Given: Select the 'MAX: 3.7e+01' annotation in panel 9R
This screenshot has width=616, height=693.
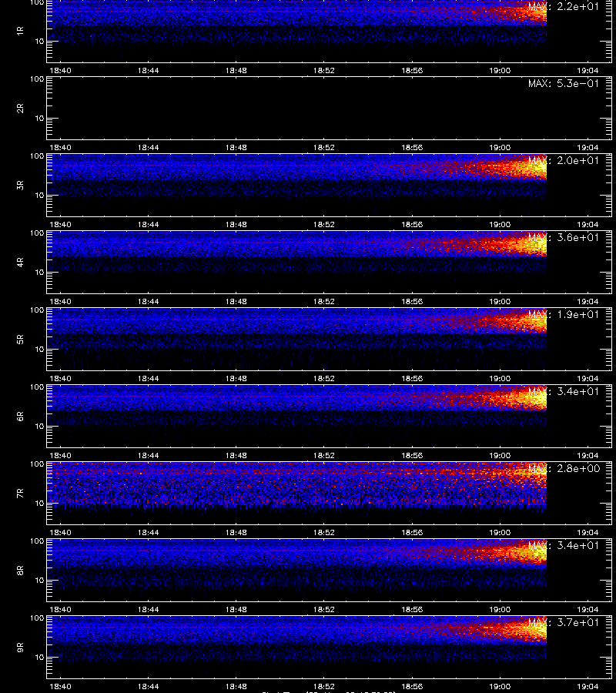Looking at the screenshot, I should pyautogui.click(x=564, y=622).
